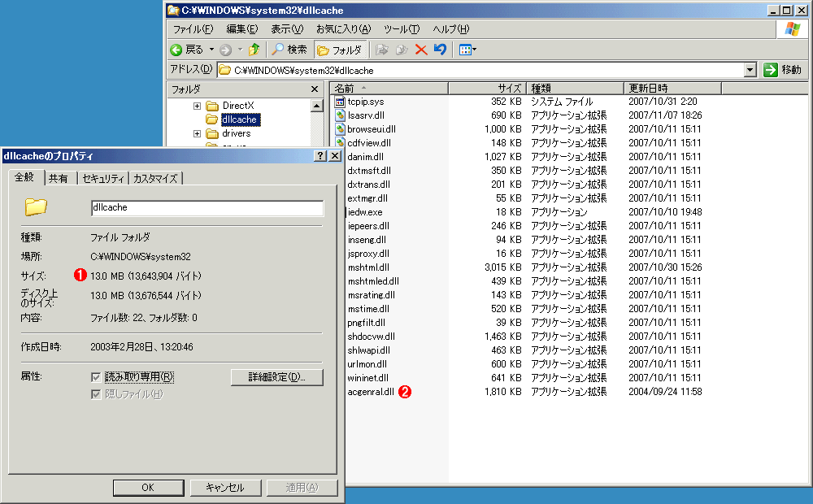Viewport: 813px width, 504px height.
Task: Switch to the セキュリティ tab in properties
Action: pyautogui.click(x=103, y=178)
